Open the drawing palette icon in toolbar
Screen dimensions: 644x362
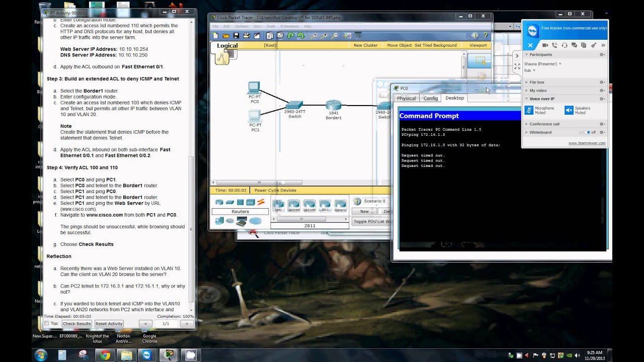[x=348, y=36]
